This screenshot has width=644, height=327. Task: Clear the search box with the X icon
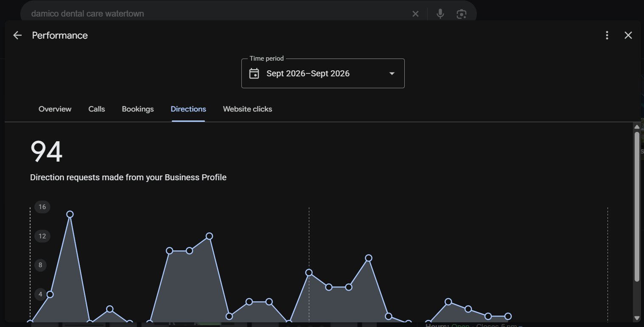click(x=415, y=14)
